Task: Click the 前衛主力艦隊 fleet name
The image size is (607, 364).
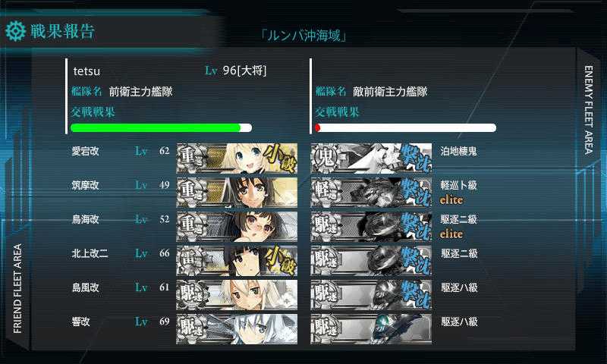Action: pyautogui.click(x=141, y=92)
